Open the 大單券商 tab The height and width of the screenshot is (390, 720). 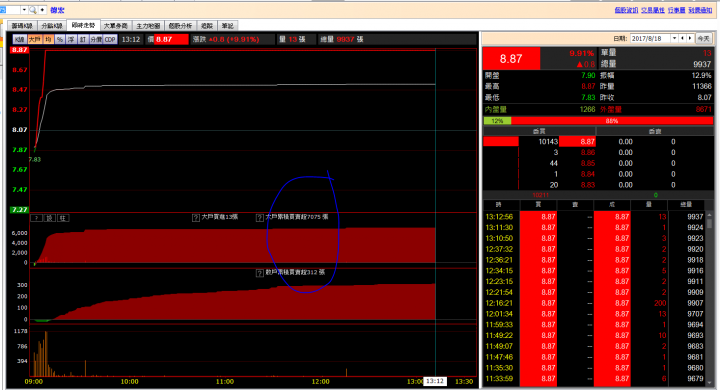[115, 26]
